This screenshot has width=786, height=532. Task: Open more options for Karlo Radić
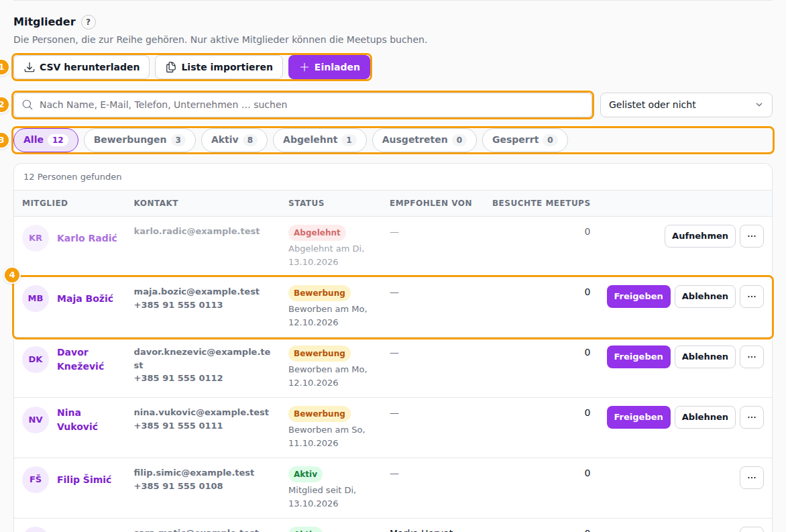coord(751,236)
